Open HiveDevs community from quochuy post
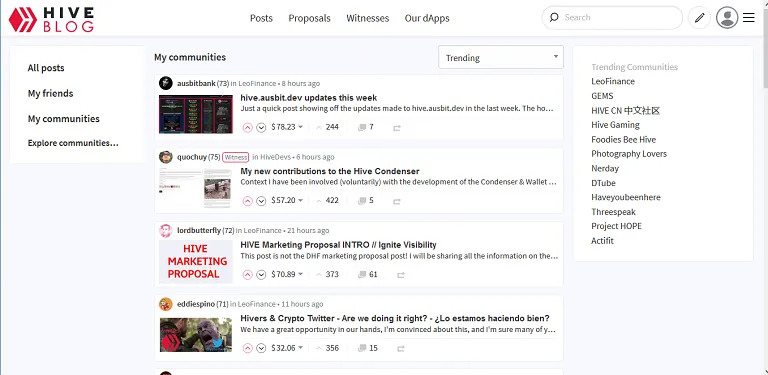 coord(276,157)
